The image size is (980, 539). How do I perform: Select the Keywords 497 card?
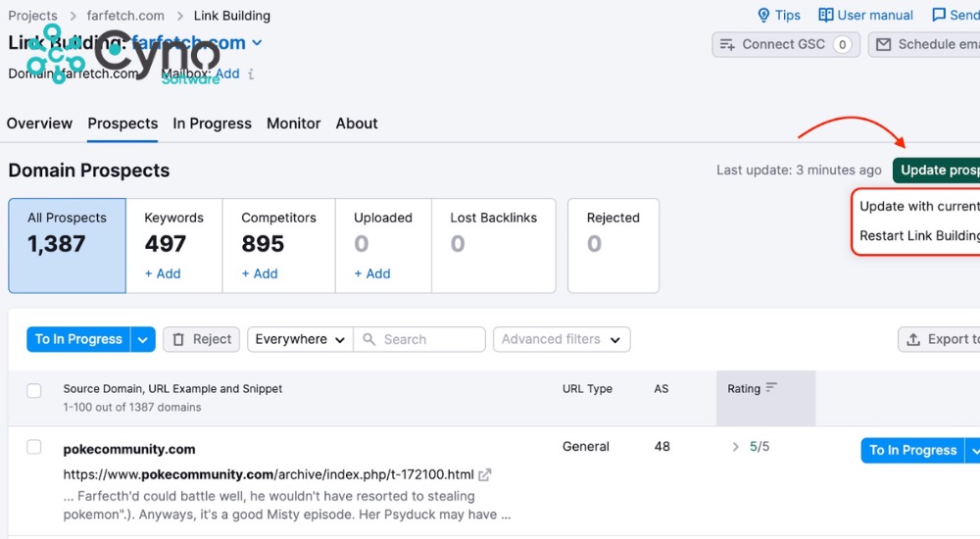(x=173, y=246)
